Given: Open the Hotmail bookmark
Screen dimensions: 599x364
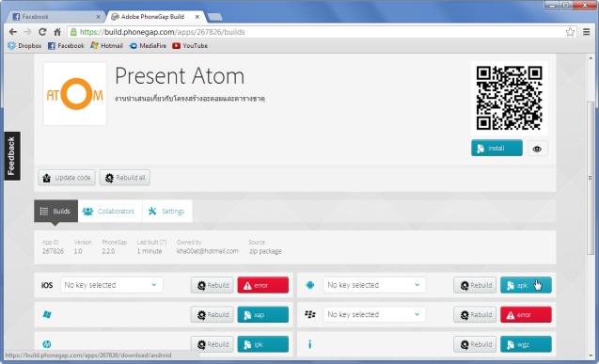Looking at the screenshot, I should click(106, 46).
